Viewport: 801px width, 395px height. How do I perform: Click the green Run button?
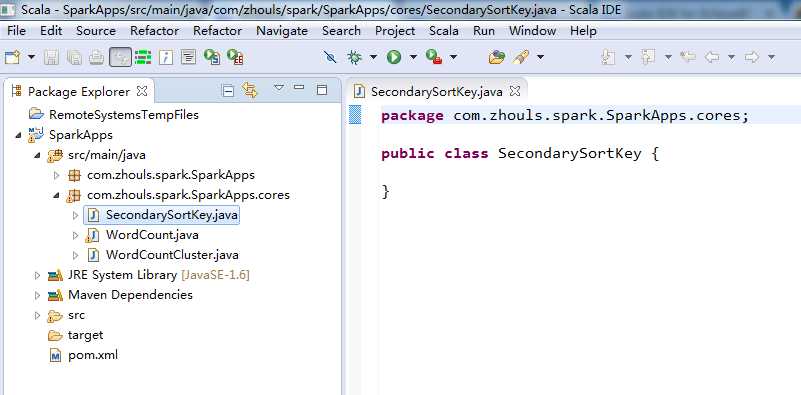pos(393,57)
